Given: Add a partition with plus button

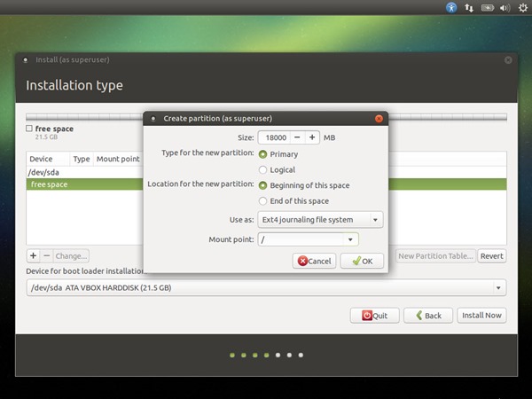Looking at the screenshot, I should 34,256.
